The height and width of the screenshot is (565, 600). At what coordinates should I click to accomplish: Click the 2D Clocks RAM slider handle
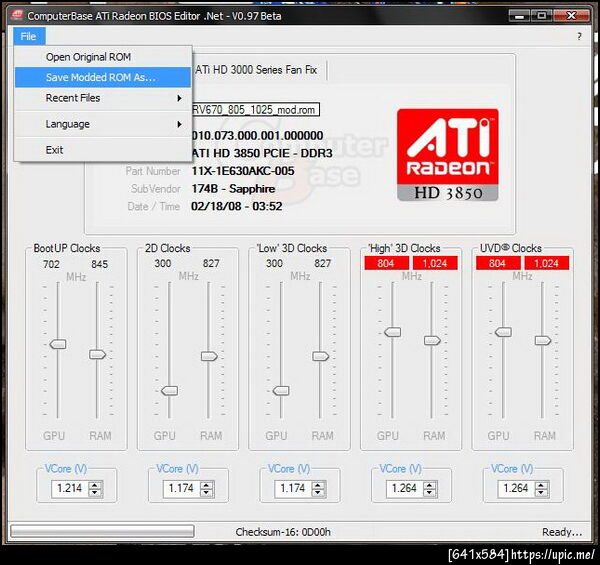point(209,357)
